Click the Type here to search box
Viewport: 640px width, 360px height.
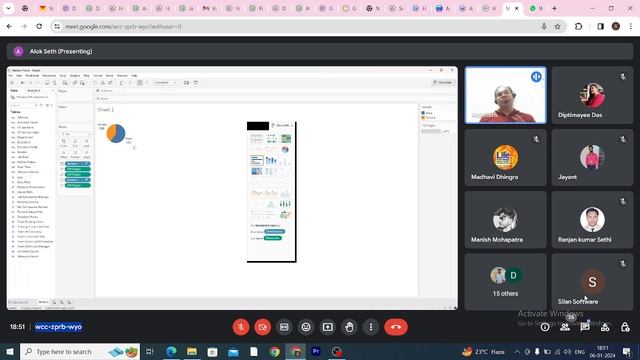tap(80, 351)
